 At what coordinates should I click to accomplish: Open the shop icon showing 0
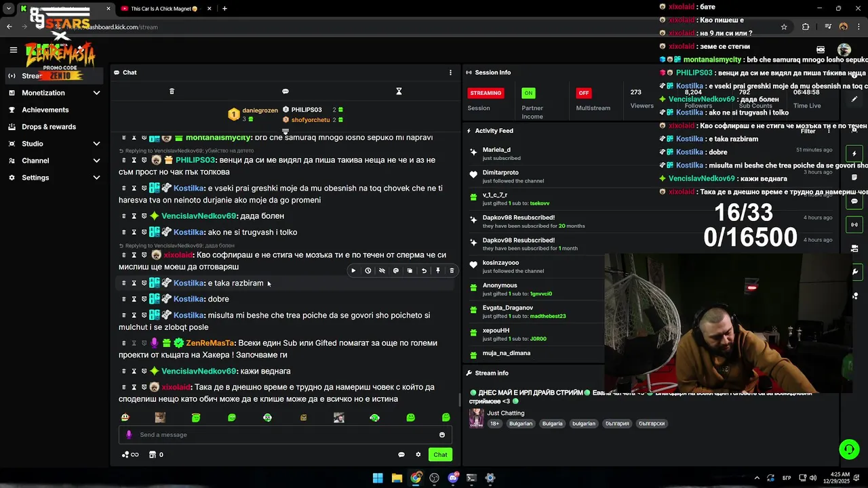[156, 455]
